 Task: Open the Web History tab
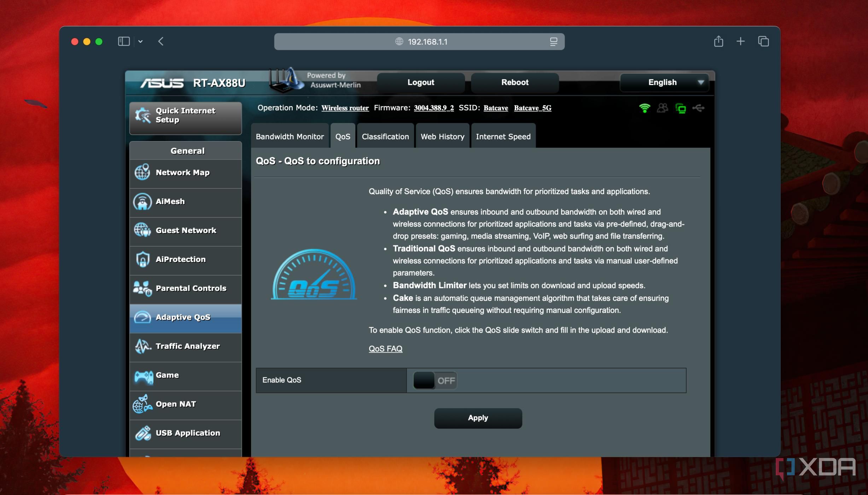click(x=442, y=136)
